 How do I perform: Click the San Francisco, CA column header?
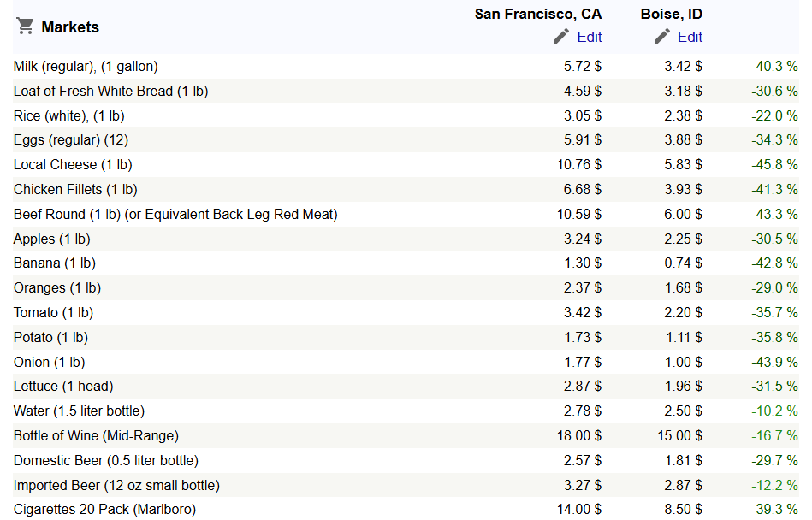[x=538, y=14]
